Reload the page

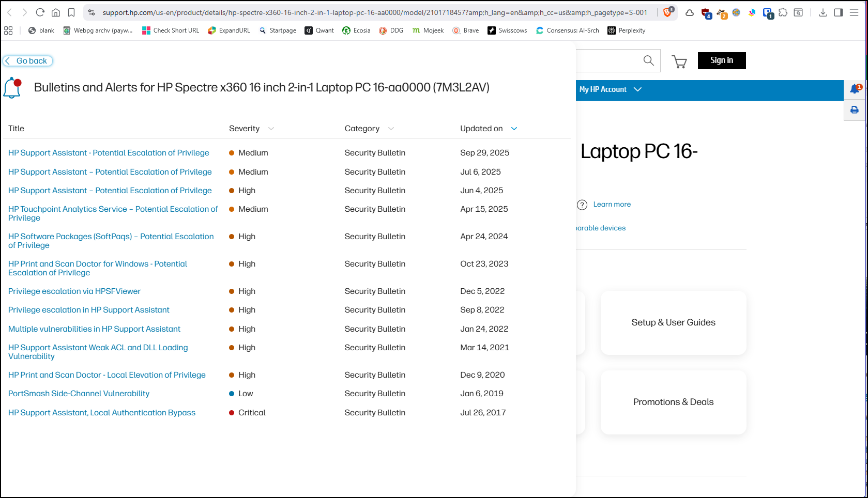(40, 12)
